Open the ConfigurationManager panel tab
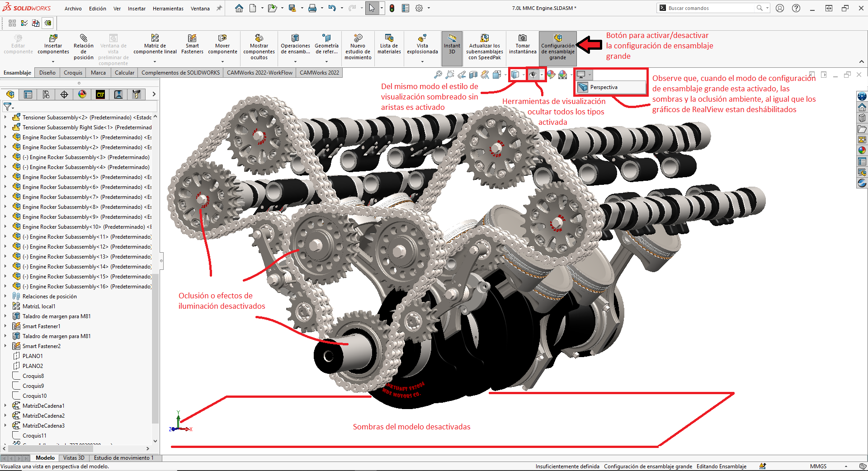Image resolution: width=868 pixels, height=471 pixels. pos(46,94)
